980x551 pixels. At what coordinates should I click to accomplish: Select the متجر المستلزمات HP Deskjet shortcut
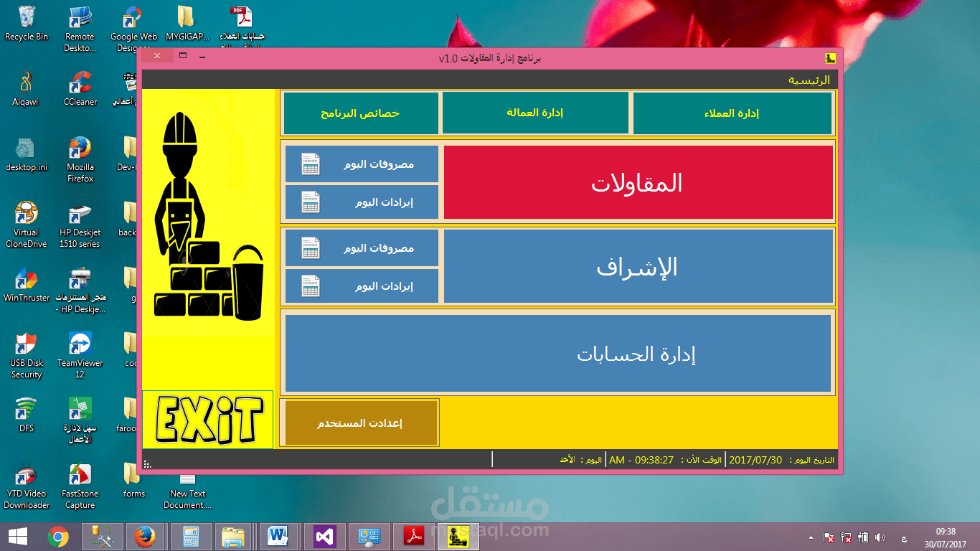pyautogui.click(x=80, y=290)
